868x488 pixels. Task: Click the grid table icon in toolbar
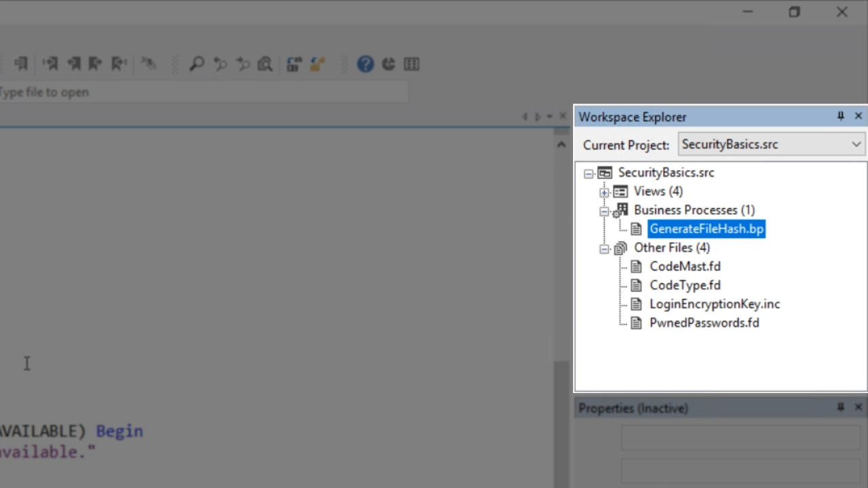[x=412, y=64]
